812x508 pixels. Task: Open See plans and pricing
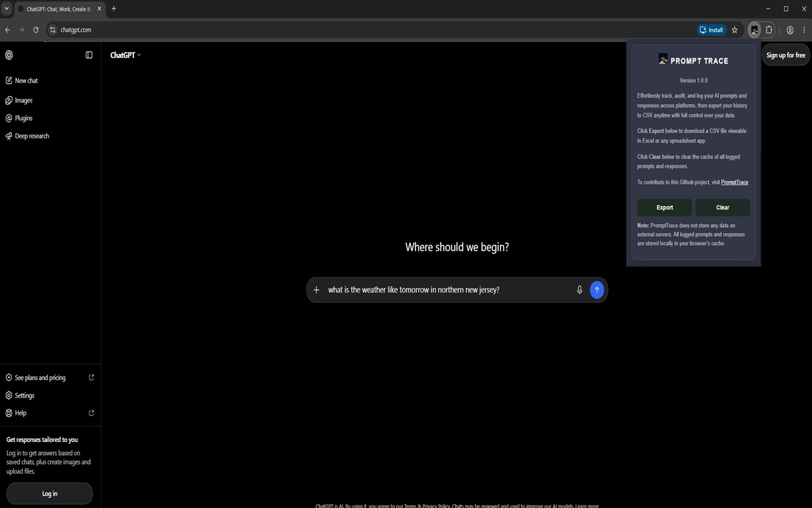50,378
